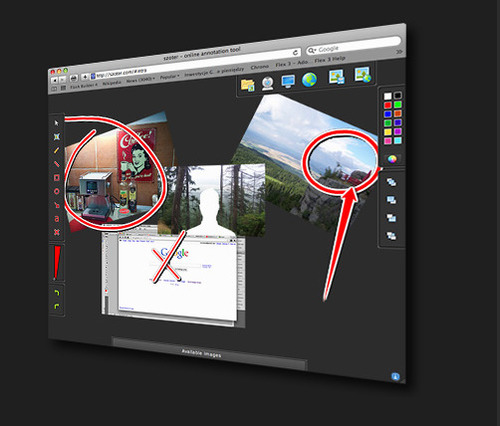Select the arrow pointer tool

[56, 123]
